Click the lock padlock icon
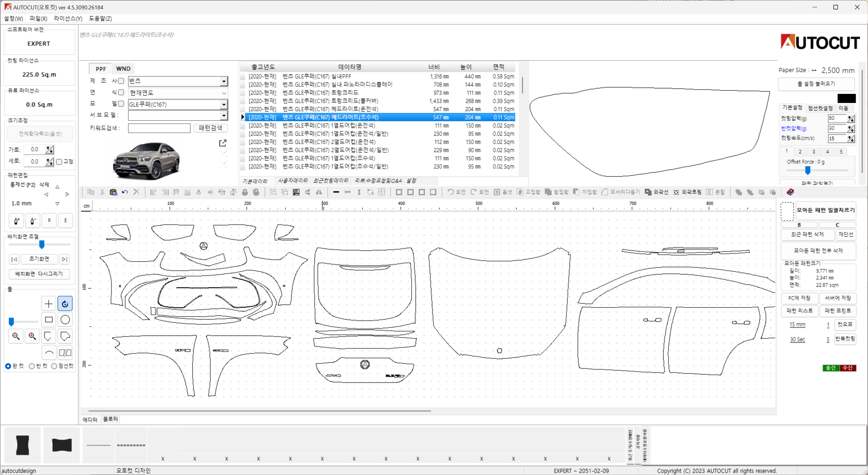This screenshot has height=475, width=868. 245,192
